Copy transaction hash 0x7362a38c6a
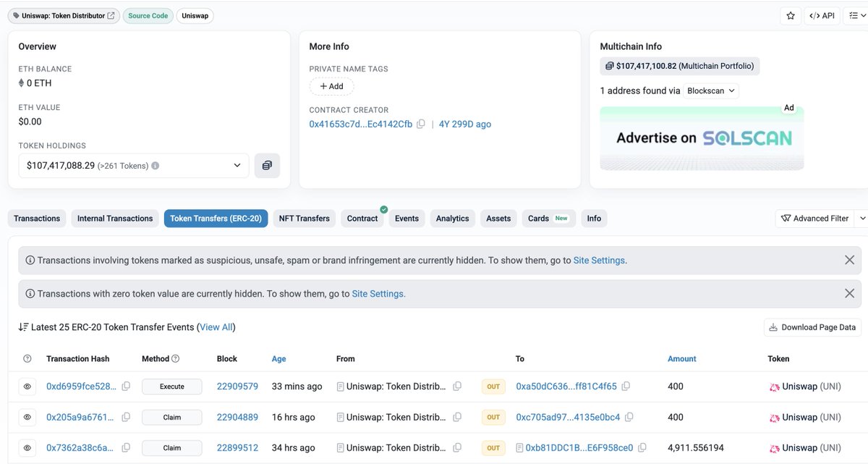This screenshot has height=464, width=868. [x=126, y=448]
